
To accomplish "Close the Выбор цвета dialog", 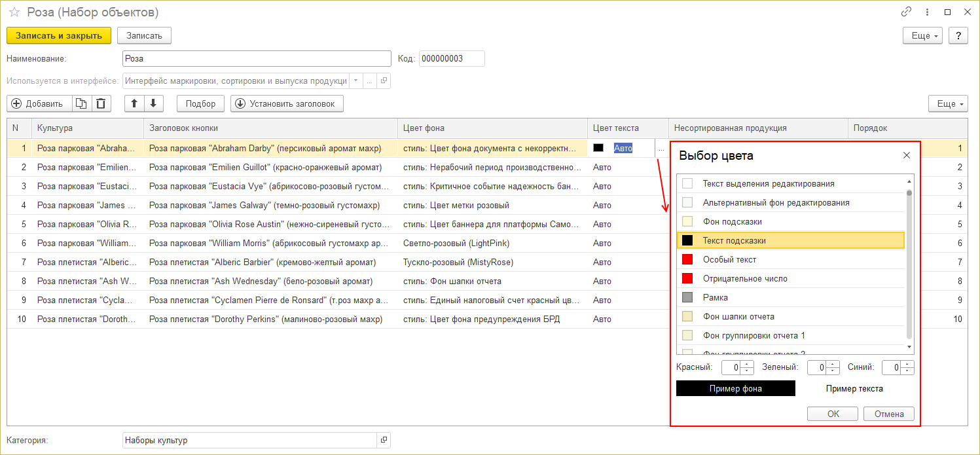I will (x=906, y=156).
